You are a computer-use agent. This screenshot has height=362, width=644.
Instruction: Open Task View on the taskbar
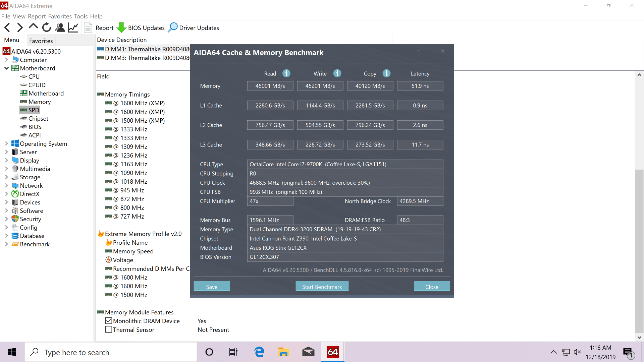point(233,352)
